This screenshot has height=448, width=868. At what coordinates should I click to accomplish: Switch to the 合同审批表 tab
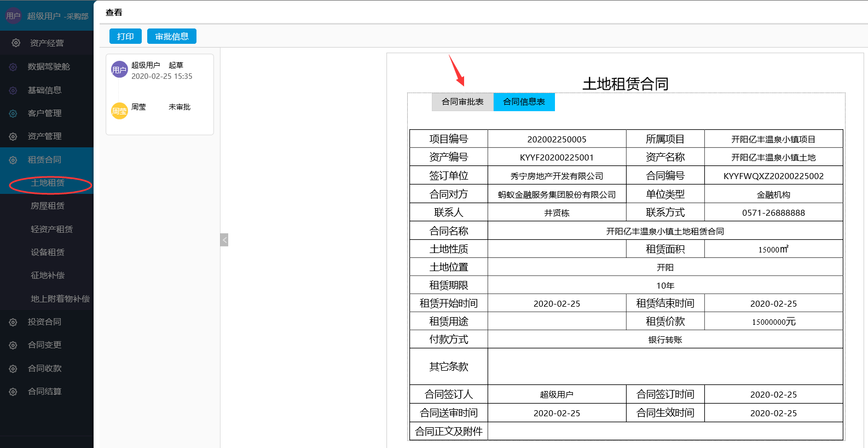462,102
